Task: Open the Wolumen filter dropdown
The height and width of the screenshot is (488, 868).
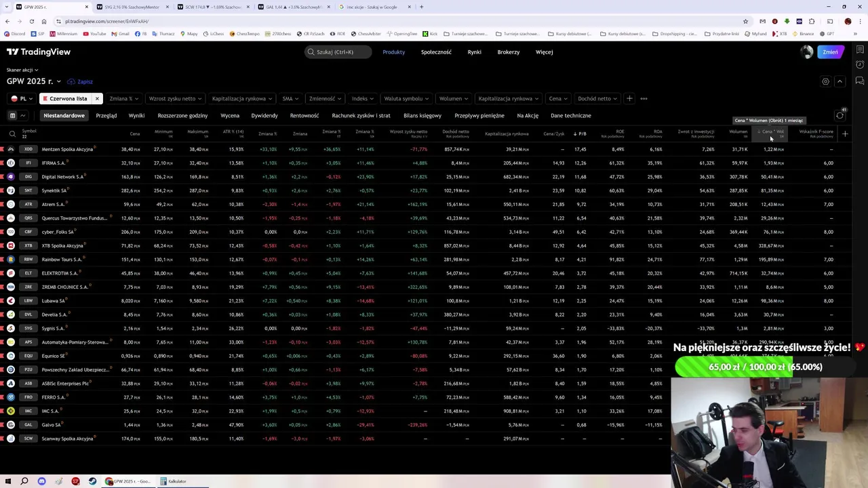Action: pyautogui.click(x=452, y=98)
